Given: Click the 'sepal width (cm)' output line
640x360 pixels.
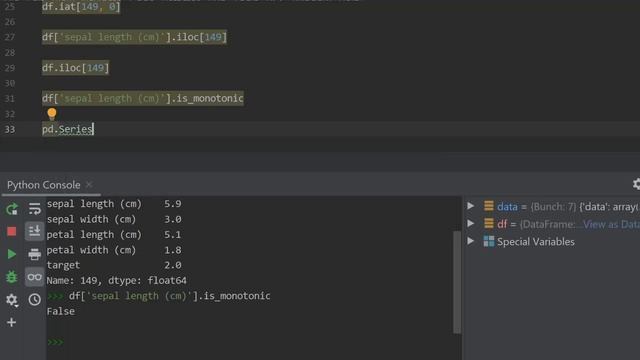Looking at the screenshot, I should click(114, 219).
